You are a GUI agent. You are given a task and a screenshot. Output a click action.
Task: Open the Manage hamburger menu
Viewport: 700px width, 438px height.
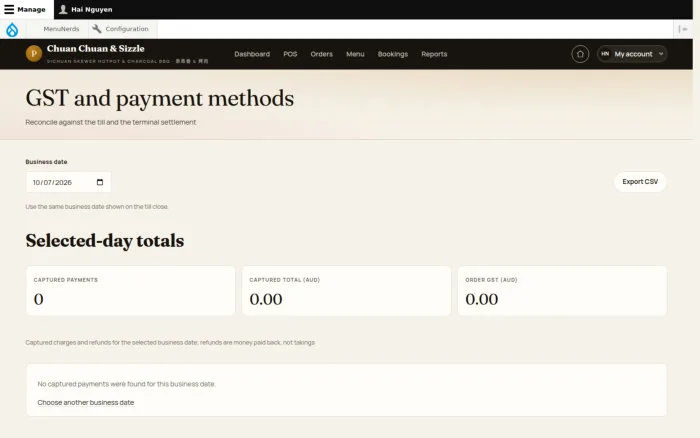(25, 9)
